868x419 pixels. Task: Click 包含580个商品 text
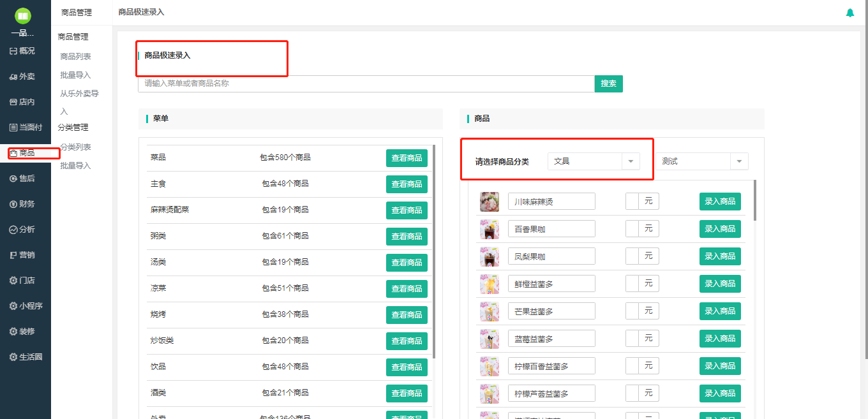(285, 158)
